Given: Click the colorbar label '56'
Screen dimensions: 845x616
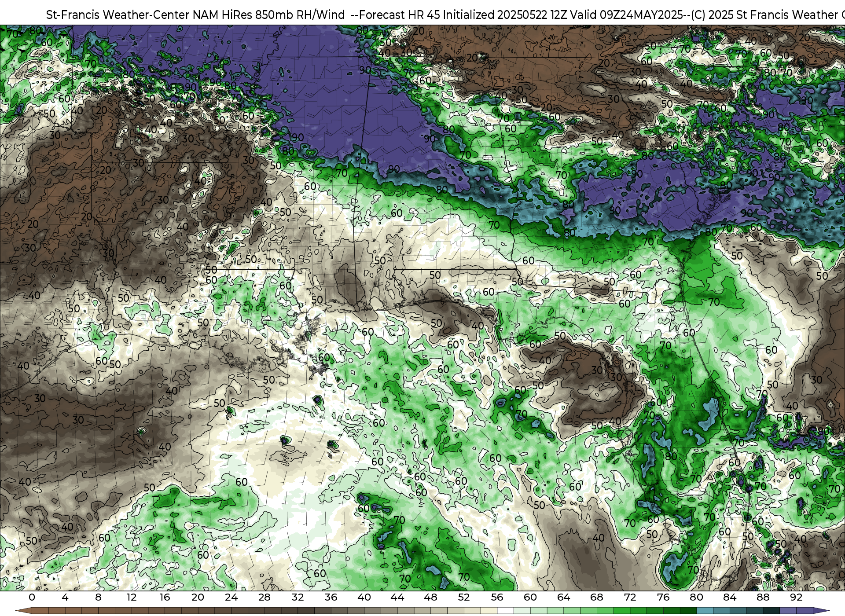Looking at the screenshot, I should [497, 597].
